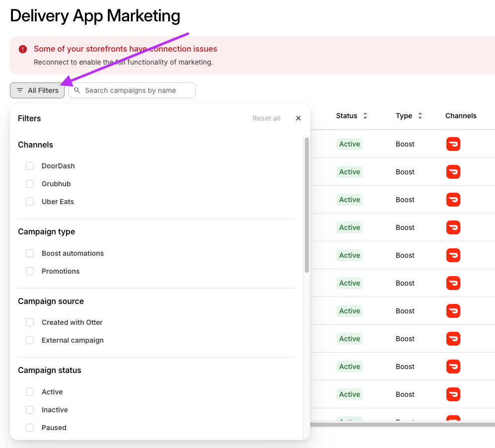This screenshot has width=495, height=448.
Task: Toggle the Promotions checkbox
Action: [30, 271]
